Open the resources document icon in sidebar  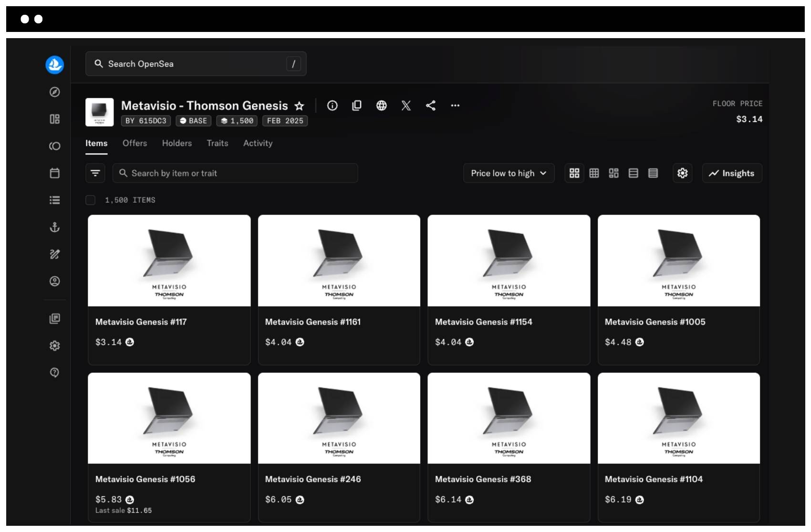(x=55, y=318)
